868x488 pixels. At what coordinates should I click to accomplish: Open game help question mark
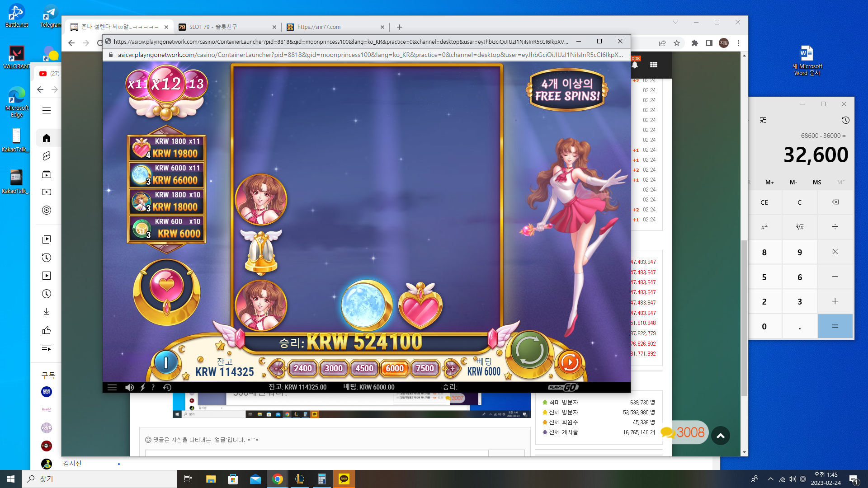coord(153,387)
